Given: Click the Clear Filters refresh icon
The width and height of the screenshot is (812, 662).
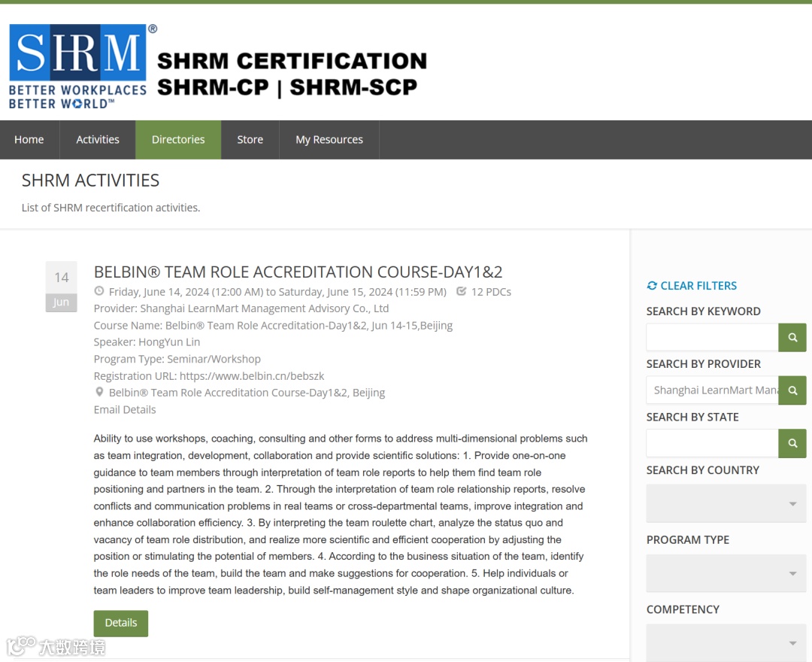Looking at the screenshot, I should 652,286.
